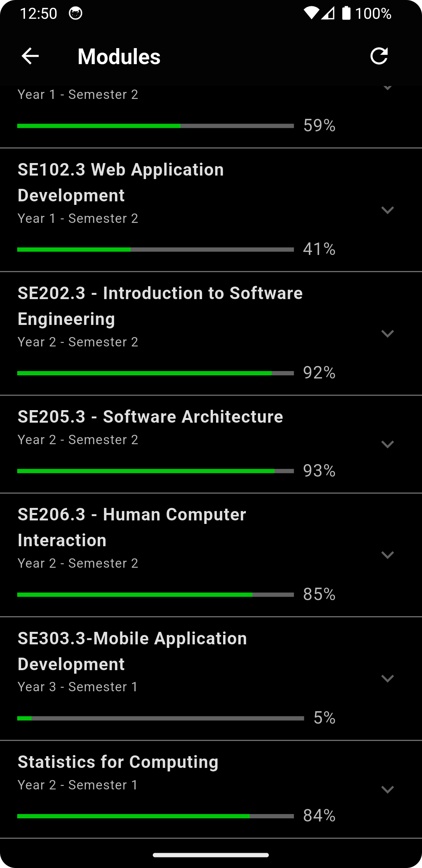This screenshot has height=868, width=422.
Task: Tap the cellular signal icon
Action: pyautogui.click(x=328, y=13)
